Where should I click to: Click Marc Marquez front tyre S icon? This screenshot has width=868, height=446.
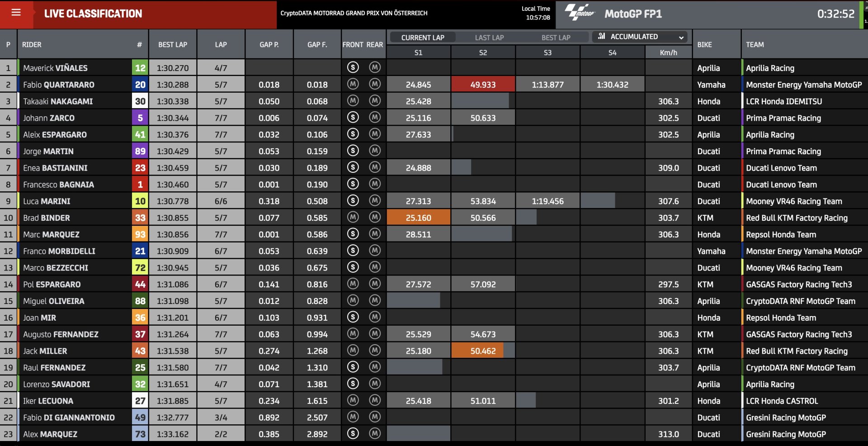click(353, 234)
